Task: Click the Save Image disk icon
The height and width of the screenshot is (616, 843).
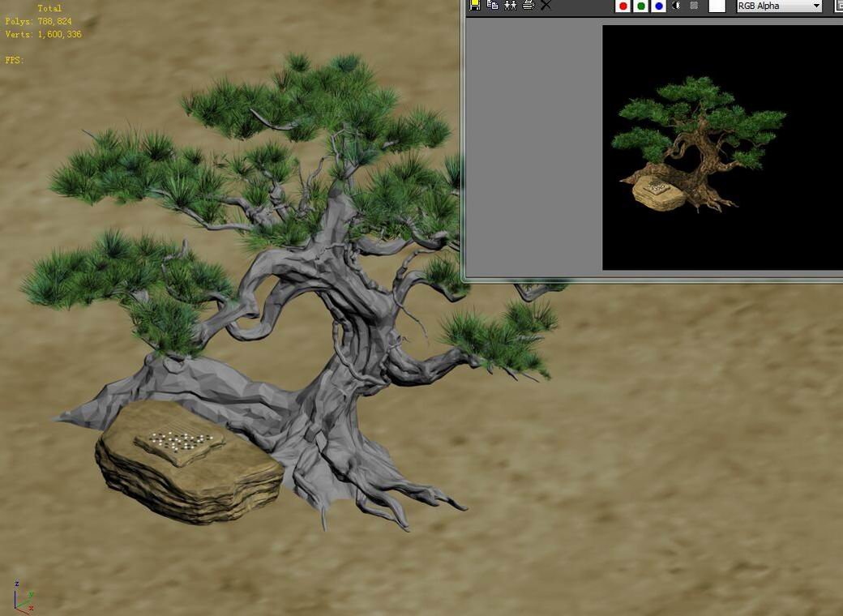Action: (x=475, y=5)
